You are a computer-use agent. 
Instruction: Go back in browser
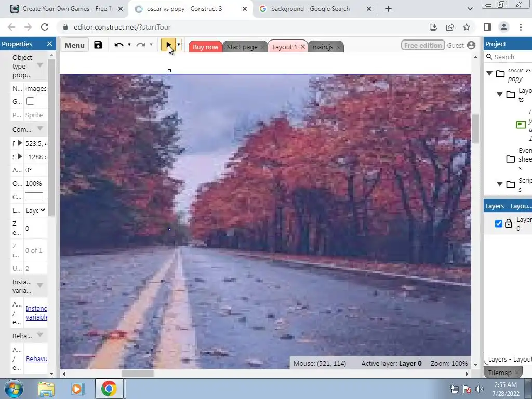pyautogui.click(x=11, y=27)
